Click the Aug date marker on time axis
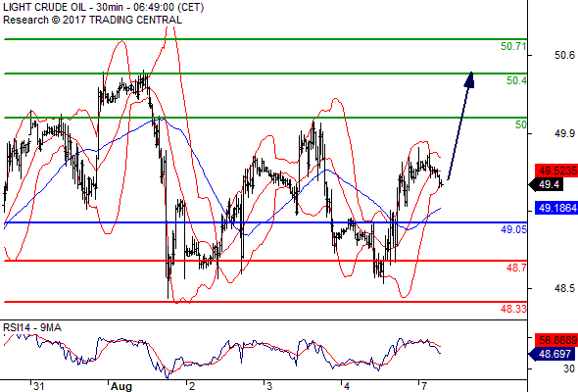The width and height of the screenshot is (578, 392). (121, 386)
